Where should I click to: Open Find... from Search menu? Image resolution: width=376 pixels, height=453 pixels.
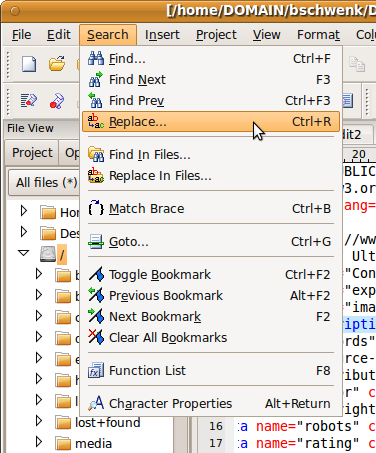(211, 59)
